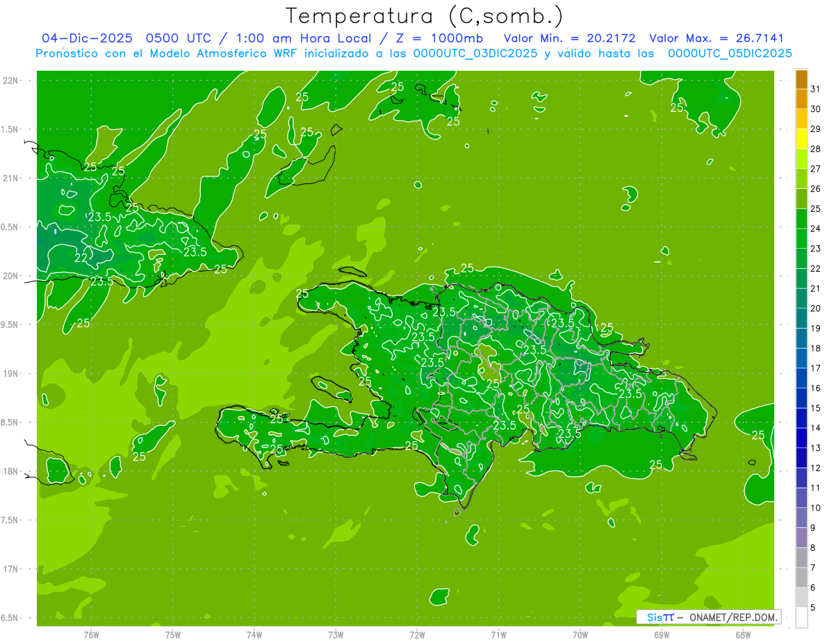Viewport: 834px width, 644px height.
Task: Pick the lime swatch between legend values 26 and 27
Action: click(801, 179)
